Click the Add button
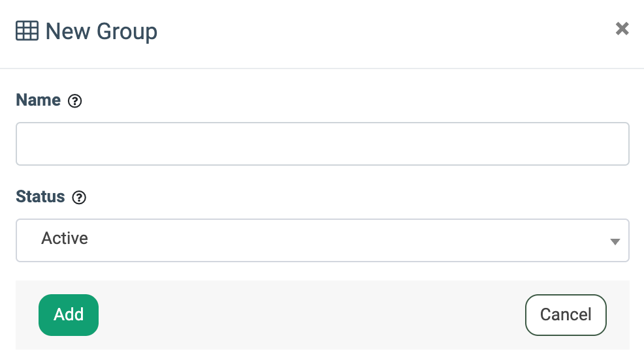Screen dimensions: 644x364 69,315
